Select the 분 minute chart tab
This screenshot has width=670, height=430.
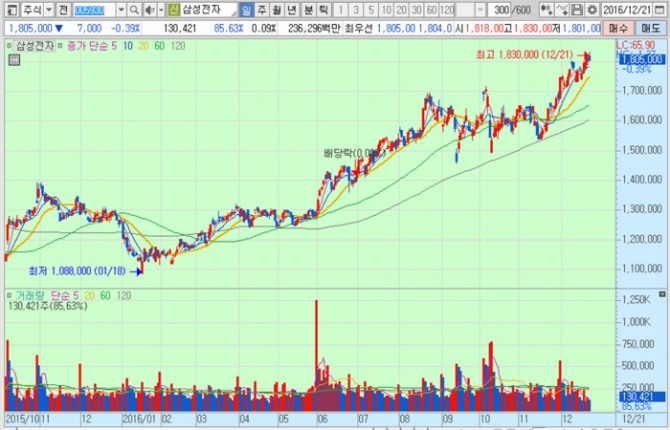tap(308, 9)
